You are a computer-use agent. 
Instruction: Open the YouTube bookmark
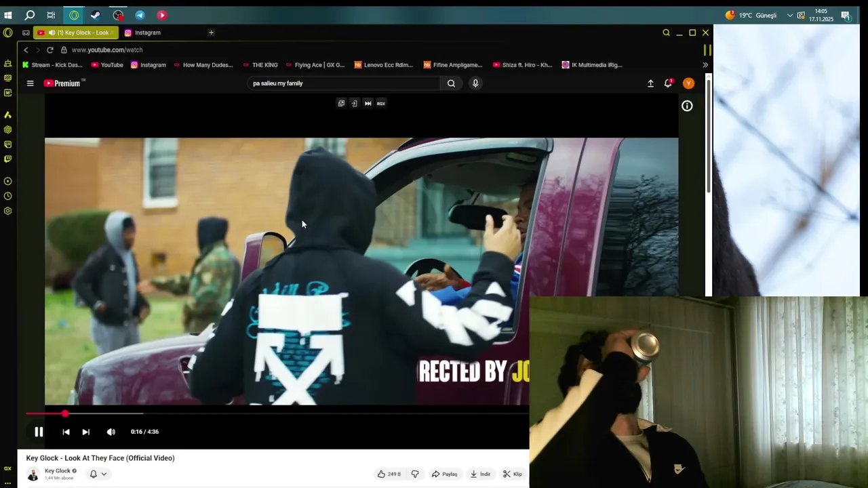(x=107, y=65)
